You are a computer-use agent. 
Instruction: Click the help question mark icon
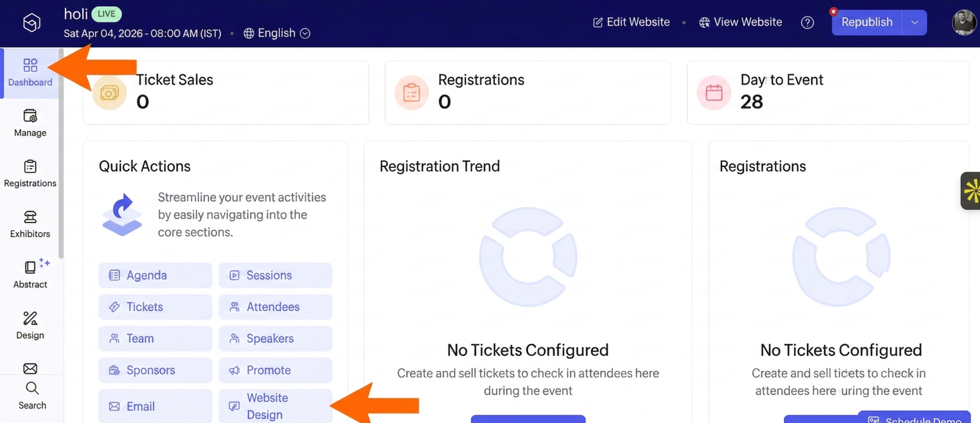[x=808, y=22]
